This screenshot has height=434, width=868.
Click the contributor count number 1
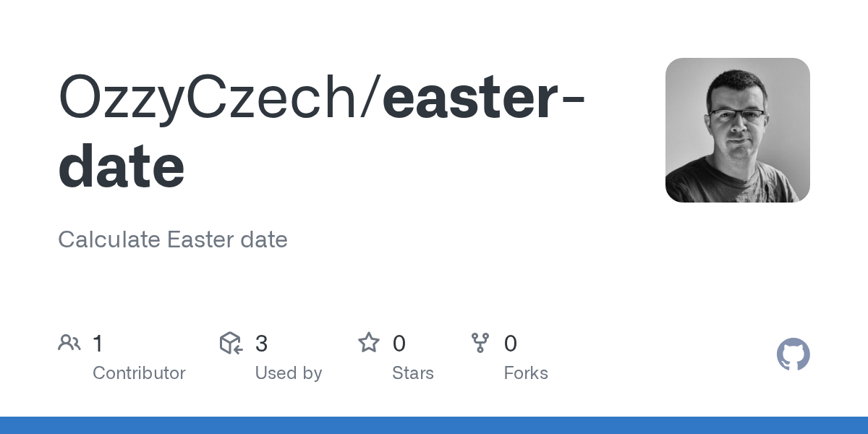98,344
